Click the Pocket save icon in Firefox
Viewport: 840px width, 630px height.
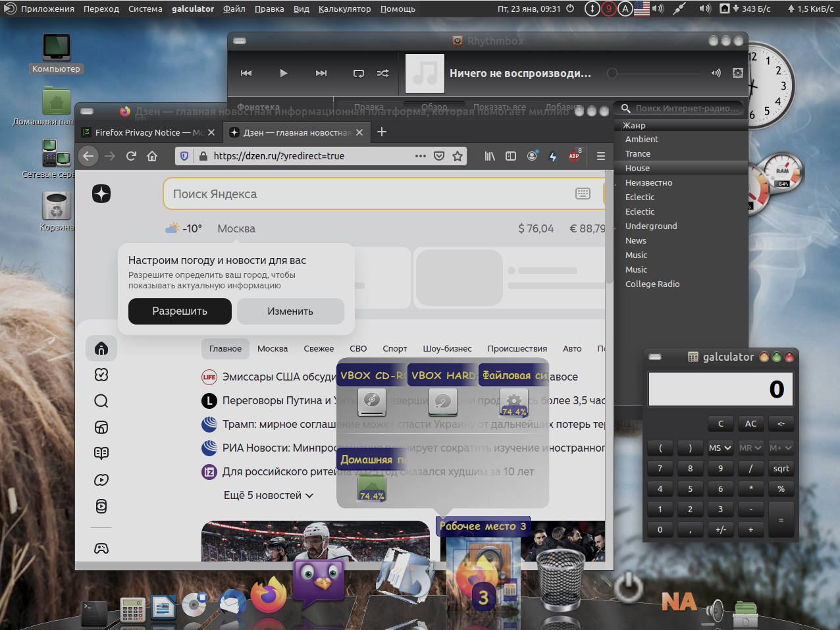(x=439, y=156)
